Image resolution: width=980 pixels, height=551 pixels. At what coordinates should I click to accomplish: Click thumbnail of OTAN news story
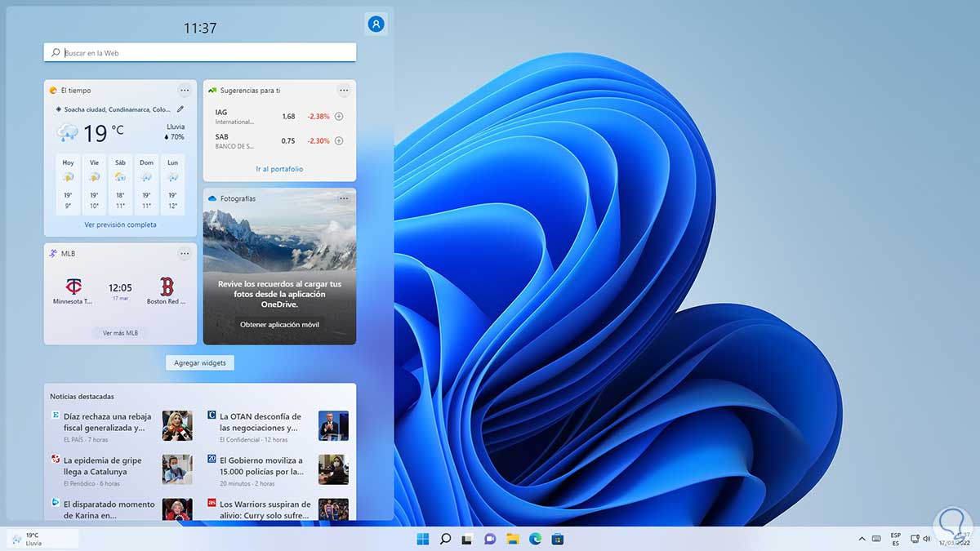pos(333,425)
